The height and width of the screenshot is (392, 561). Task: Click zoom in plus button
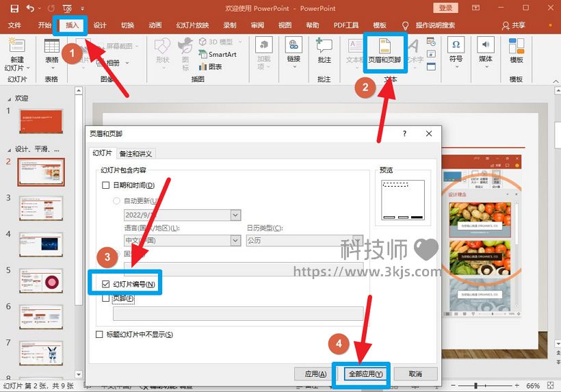(x=517, y=386)
